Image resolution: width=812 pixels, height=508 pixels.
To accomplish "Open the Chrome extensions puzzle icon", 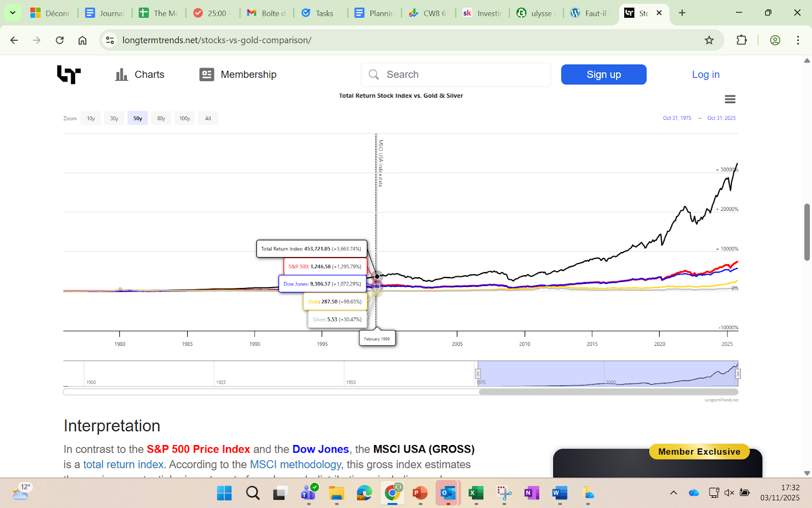I will pos(741,40).
